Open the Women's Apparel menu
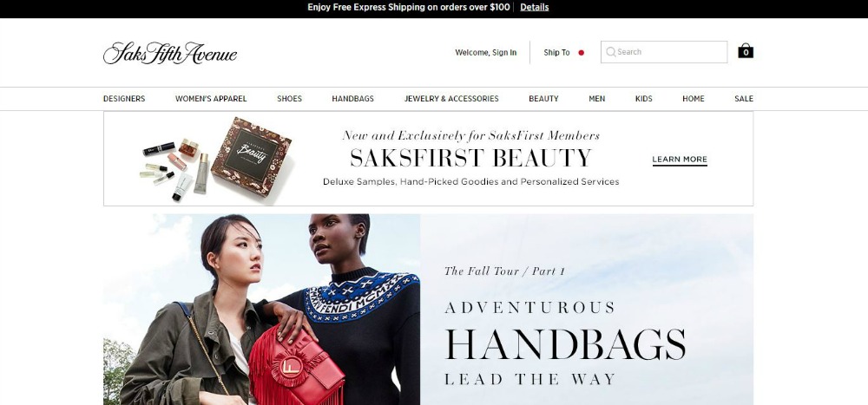The height and width of the screenshot is (405, 868). pos(211,99)
